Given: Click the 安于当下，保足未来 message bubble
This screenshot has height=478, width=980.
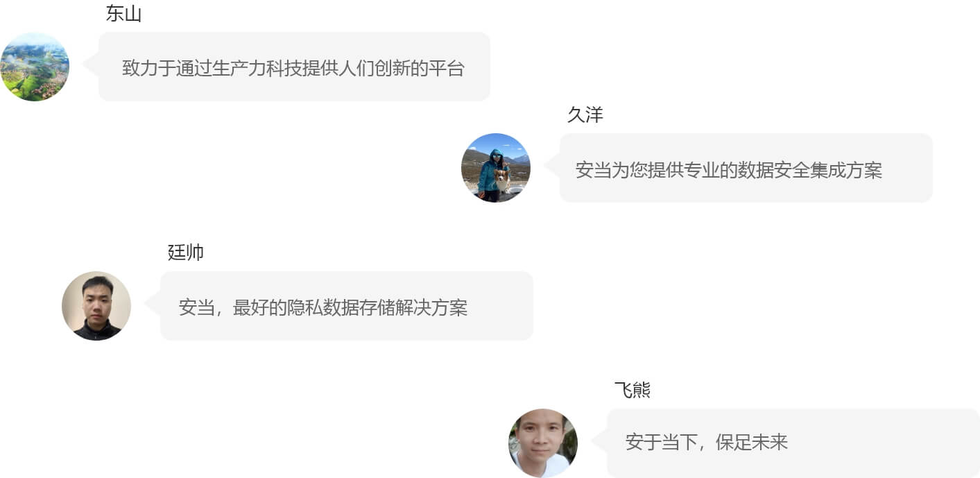Looking at the screenshot, I should coord(793,443).
